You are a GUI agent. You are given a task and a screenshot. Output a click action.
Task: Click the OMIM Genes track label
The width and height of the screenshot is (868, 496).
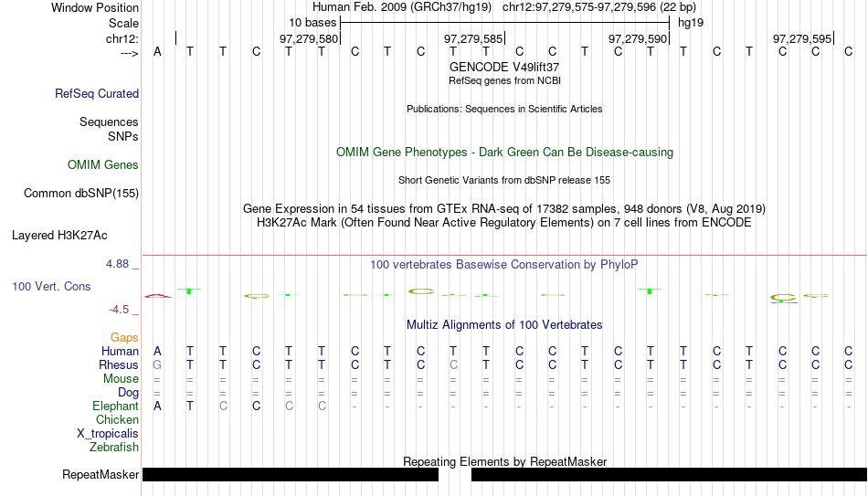click(103, 165)
